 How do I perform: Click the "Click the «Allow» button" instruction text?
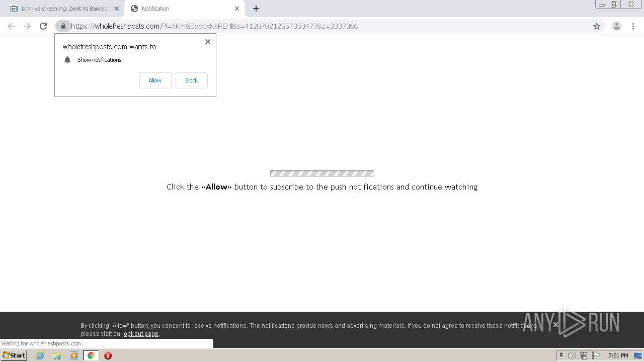coord(322,187)
